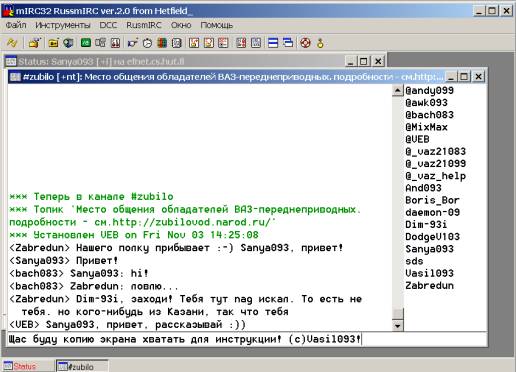Open the address book icon
The image size is (516, 372).
(177, 43)
